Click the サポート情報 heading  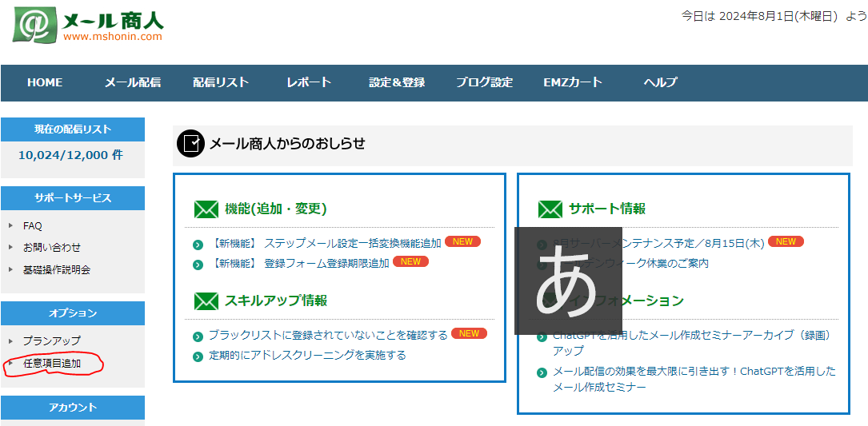tap(607, 209)
